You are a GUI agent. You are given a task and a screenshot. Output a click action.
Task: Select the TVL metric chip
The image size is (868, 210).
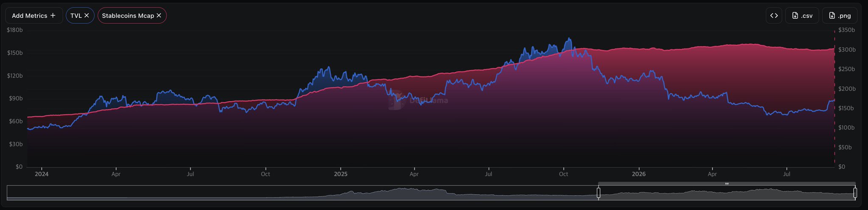tap(80, 16)
